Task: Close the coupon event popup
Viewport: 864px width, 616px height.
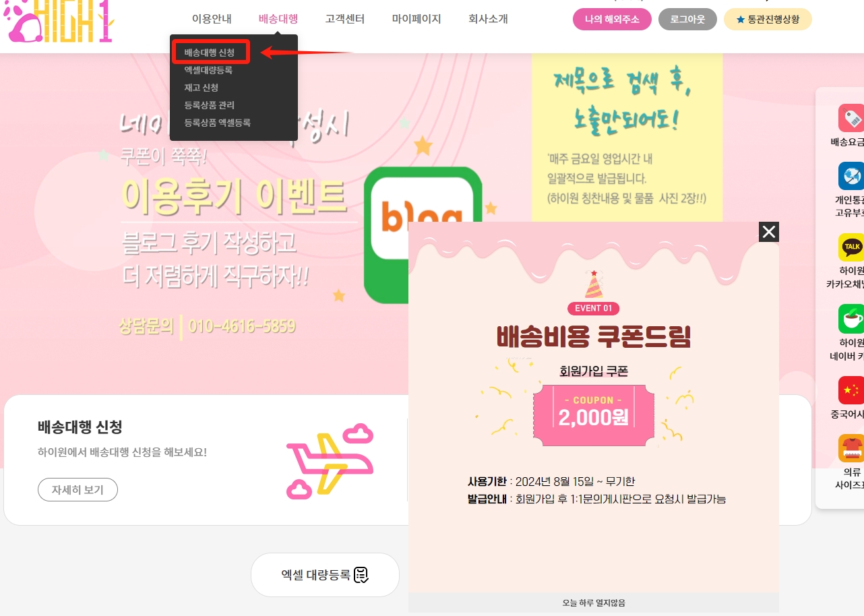Action: [x=768, y=232]
